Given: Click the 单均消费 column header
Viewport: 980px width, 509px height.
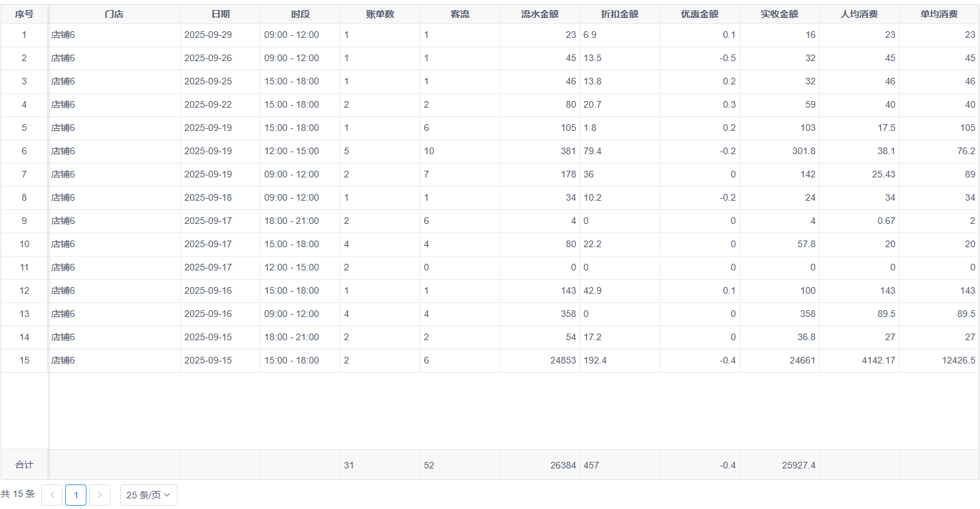Looking at the screenshot, I should pos(938,14).
